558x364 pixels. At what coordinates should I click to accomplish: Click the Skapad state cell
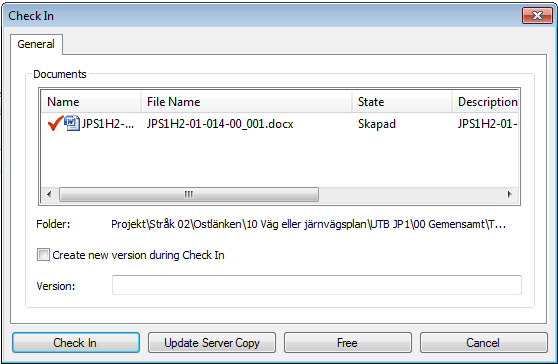(377, 124)
